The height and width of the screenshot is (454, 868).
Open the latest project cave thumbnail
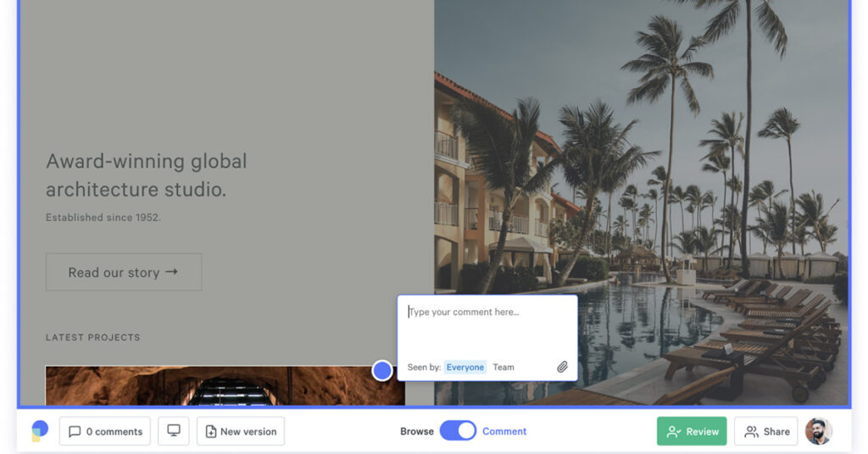coord(212,385)
